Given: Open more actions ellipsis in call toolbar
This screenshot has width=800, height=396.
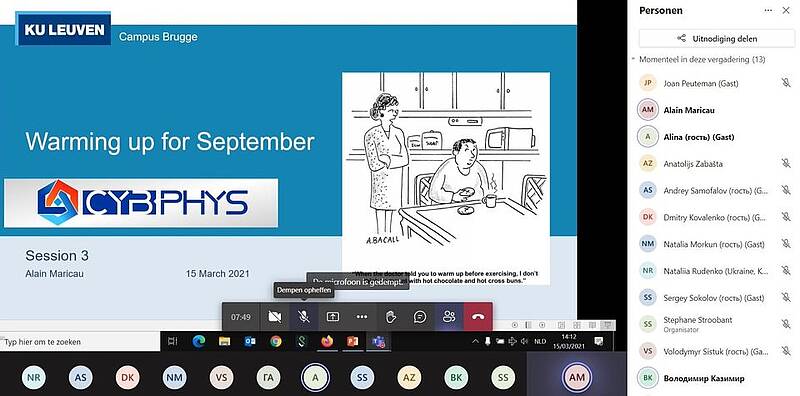Looking at the screenshot, I should click(x=362, y=317).
